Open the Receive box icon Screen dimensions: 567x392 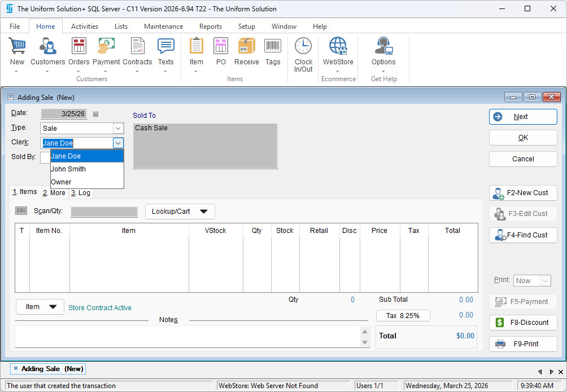pos(246,47)
